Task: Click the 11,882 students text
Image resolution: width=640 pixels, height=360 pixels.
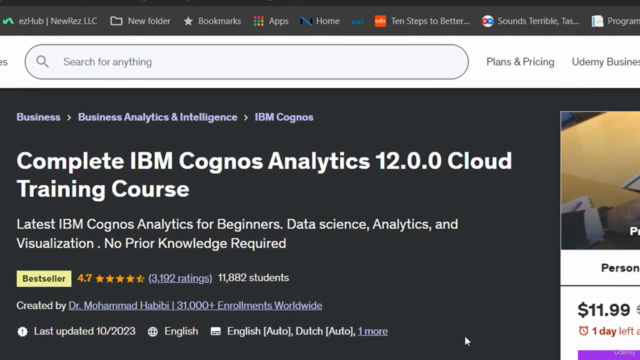Action: [x=253, y=278]
